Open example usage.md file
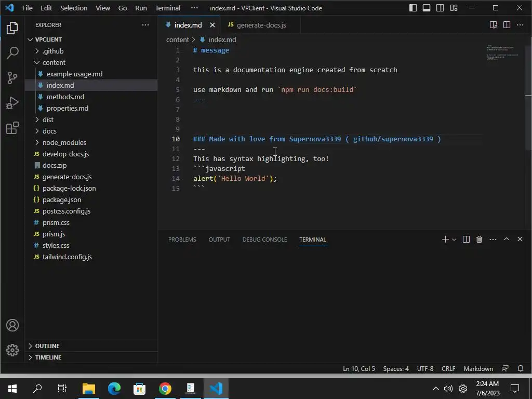 point(91,74)
